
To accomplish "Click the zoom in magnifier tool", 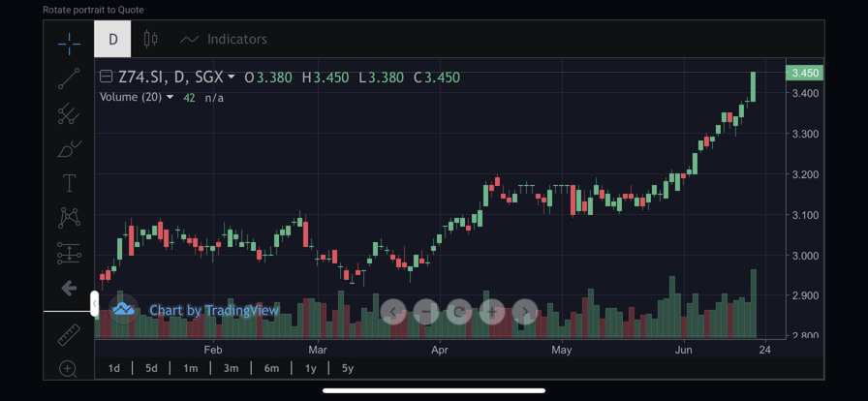I will click(69, 369).
